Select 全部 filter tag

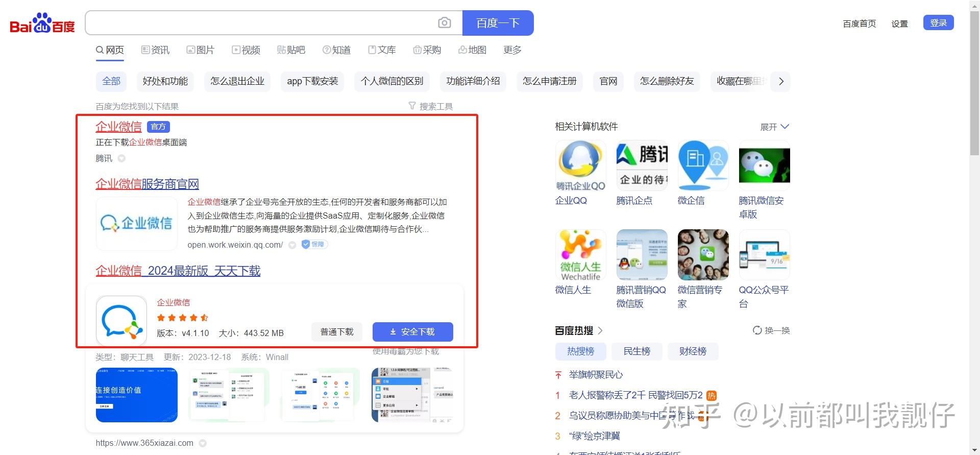(111, 81)
